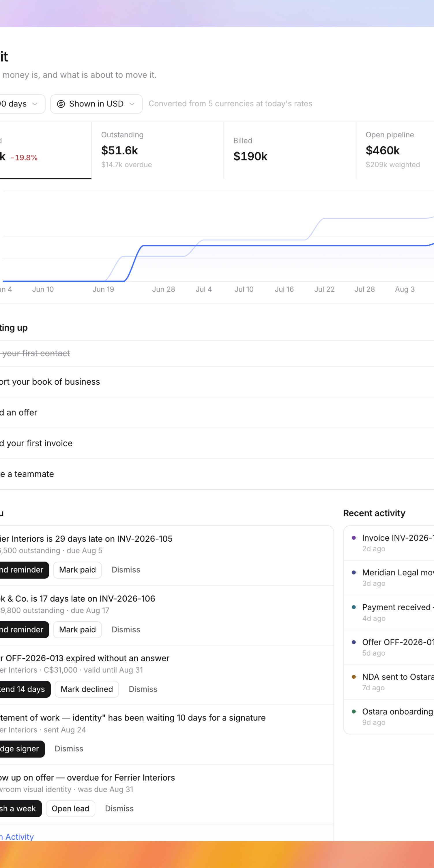
Task: Open the import your book of business step
Action: (217, 382)
